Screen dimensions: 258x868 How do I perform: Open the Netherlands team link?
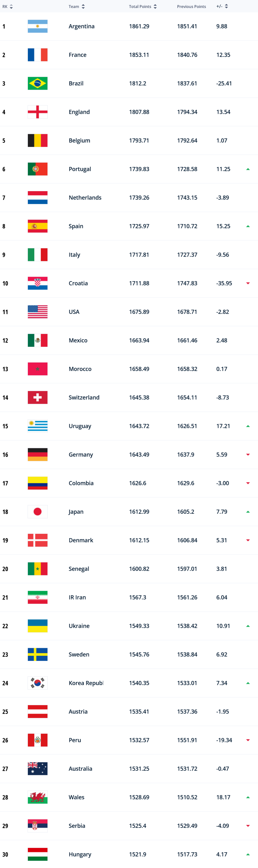pos(85,197)
